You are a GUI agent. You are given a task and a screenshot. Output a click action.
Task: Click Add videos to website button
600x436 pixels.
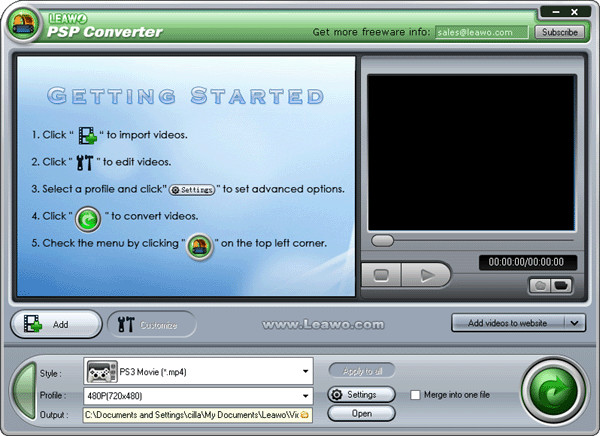click(x=507, y=323)
